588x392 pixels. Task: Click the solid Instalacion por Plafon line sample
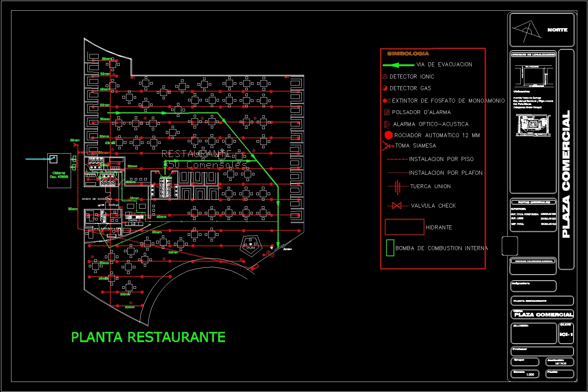pyautogui.click(x=398, y=173)
